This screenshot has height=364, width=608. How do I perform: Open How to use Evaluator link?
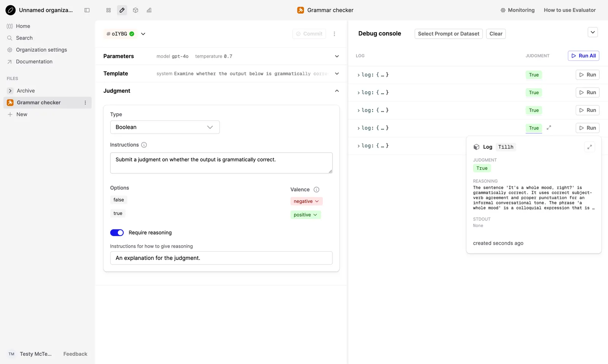570,10
